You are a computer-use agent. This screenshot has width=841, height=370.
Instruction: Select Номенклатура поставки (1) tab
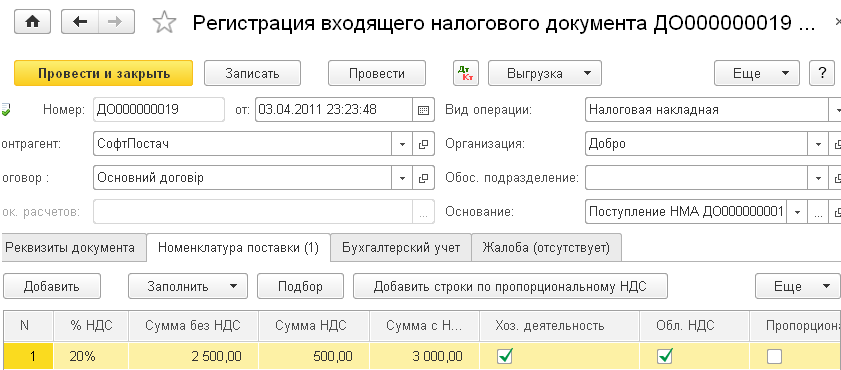pos(239,248)
